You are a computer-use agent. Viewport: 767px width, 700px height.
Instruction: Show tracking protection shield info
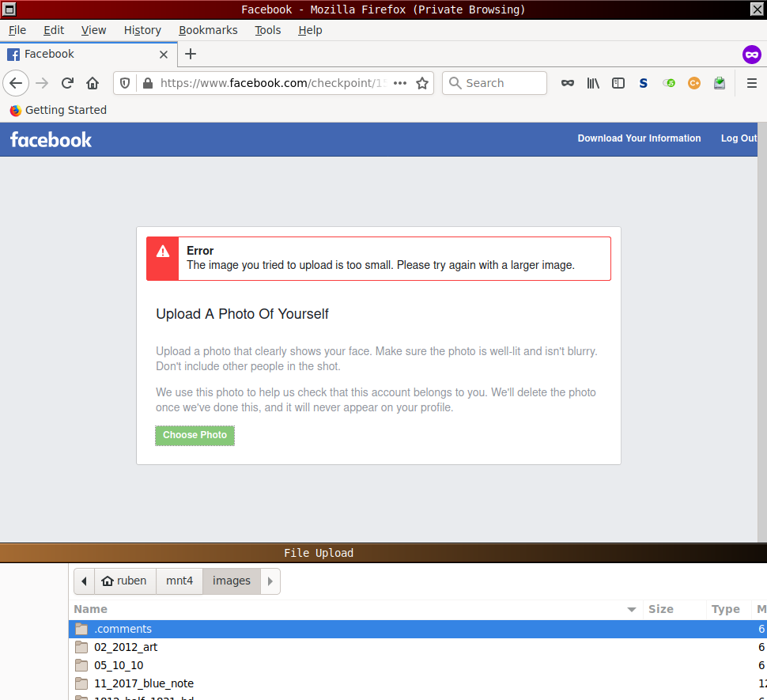(x=125, y=83)
